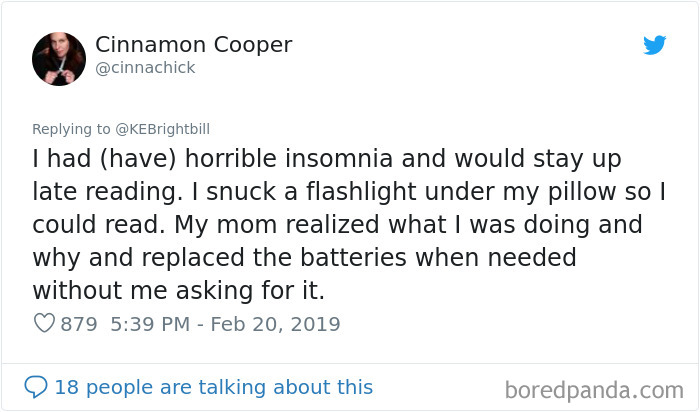View "18 people are talking about this"
The width and height of the screenshot is (700, 412).
(213, 387)
